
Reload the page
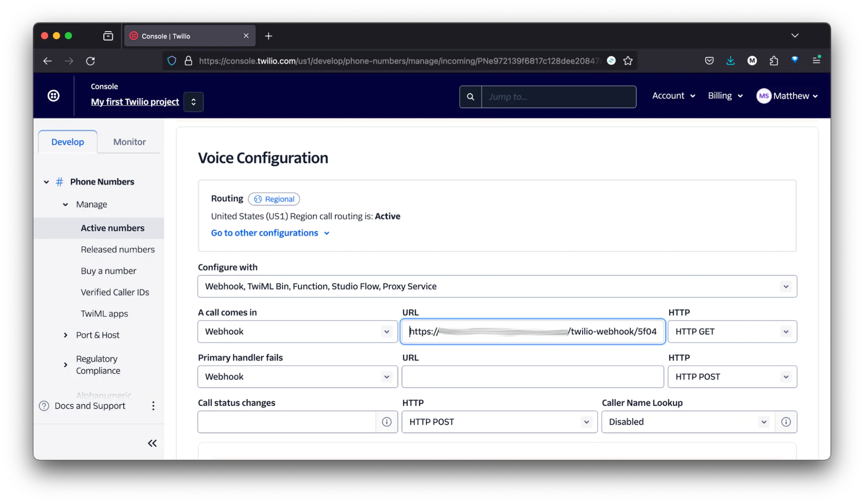[x=90, y=61]
